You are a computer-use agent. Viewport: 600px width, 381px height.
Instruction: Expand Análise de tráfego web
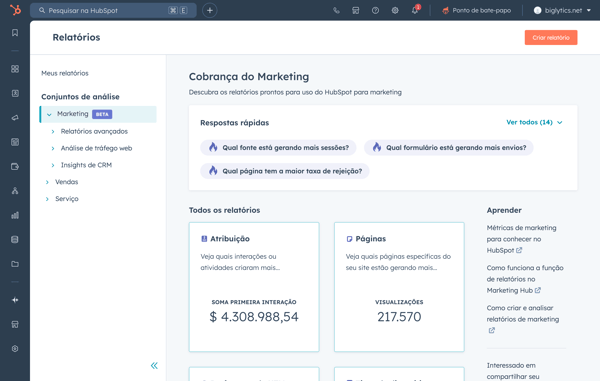[53, 148]
